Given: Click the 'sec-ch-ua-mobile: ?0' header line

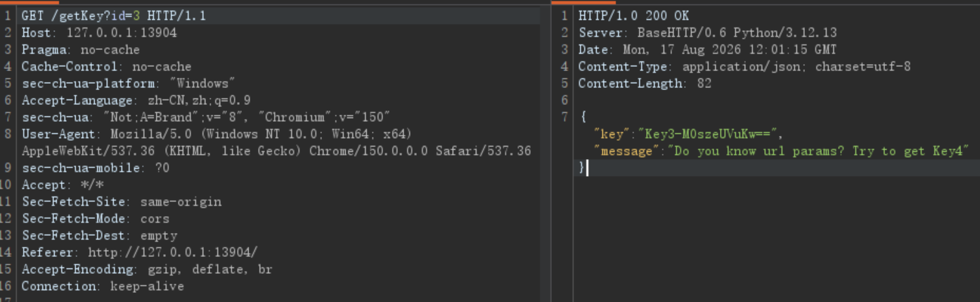Looking at the screenshot, I should pyautogui.click(x=96, y=168).
